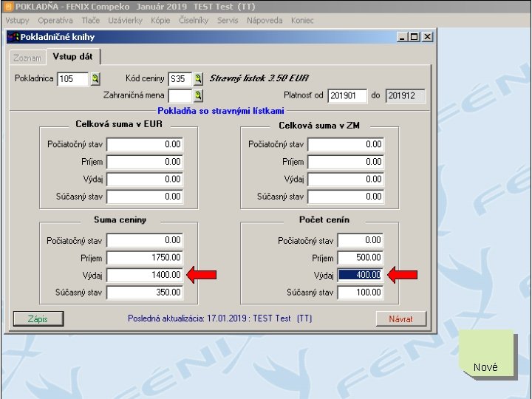The width and height of the screenshot is (532, 399).
Task: Click Výdaj field under Celková suma v ZM
Action: pos(346,180)
